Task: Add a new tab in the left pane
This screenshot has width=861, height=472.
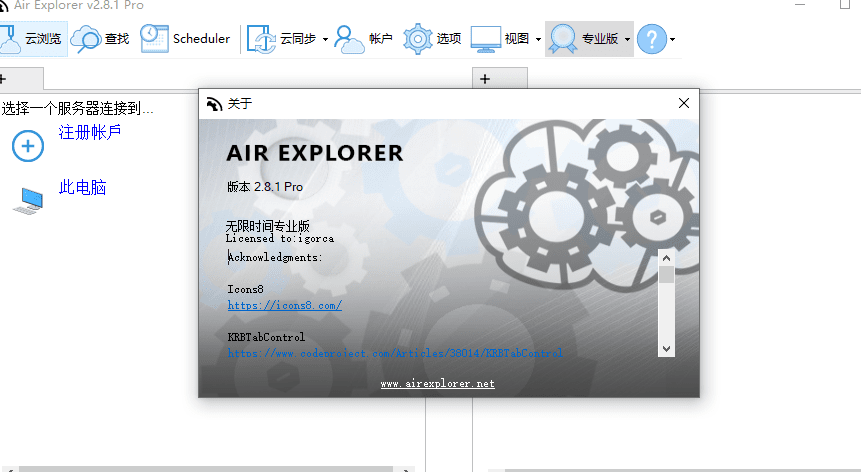Action: [2, 79]
